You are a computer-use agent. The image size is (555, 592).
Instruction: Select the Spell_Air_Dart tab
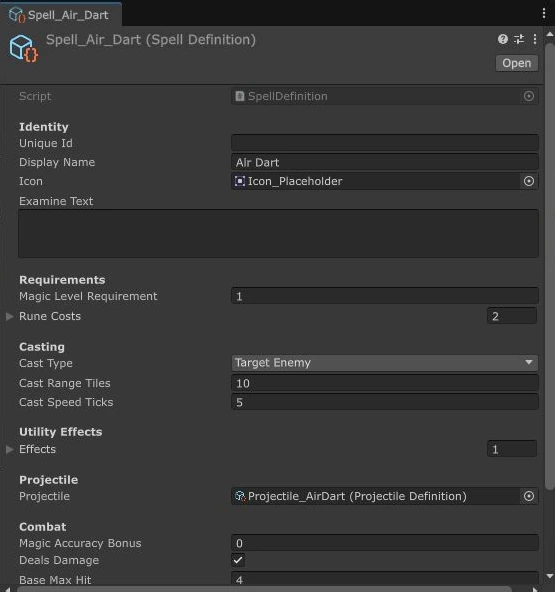coord(60,15)
